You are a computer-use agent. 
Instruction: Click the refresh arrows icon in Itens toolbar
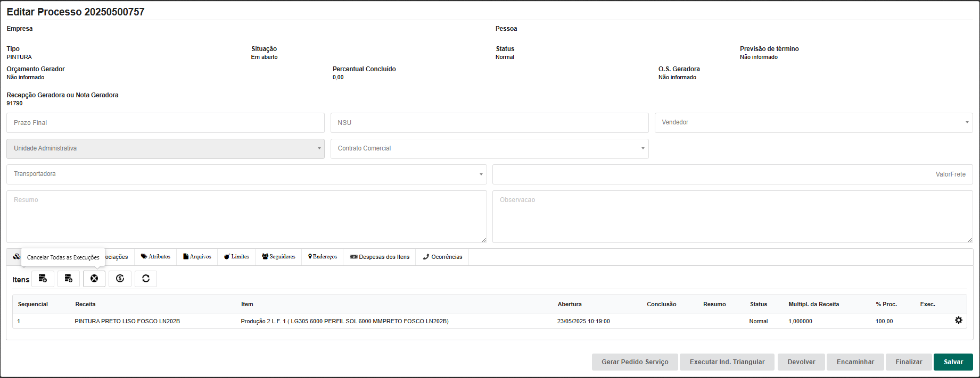[146, 279]
